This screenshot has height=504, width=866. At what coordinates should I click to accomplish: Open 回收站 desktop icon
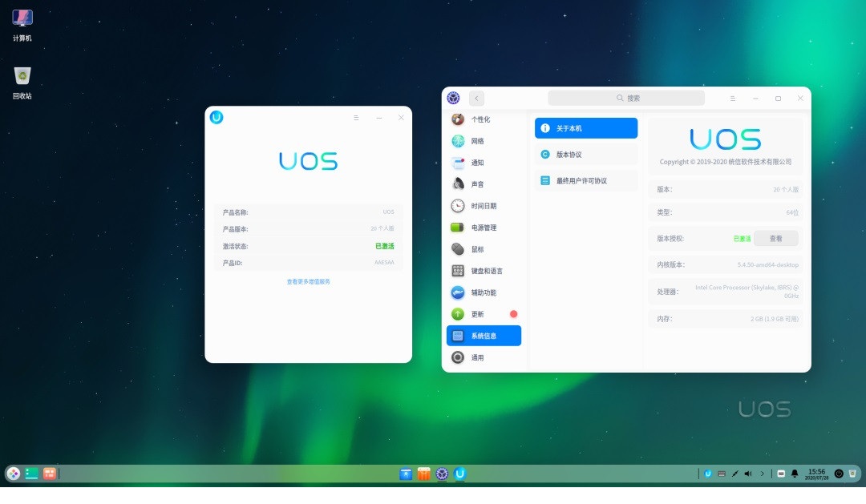[x=22, y=83]
